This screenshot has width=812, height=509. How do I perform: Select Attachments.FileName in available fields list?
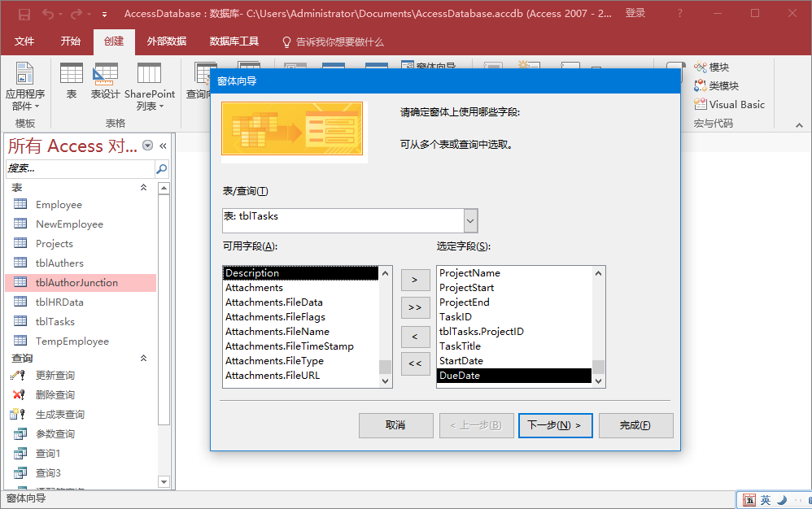pos(277,332)
